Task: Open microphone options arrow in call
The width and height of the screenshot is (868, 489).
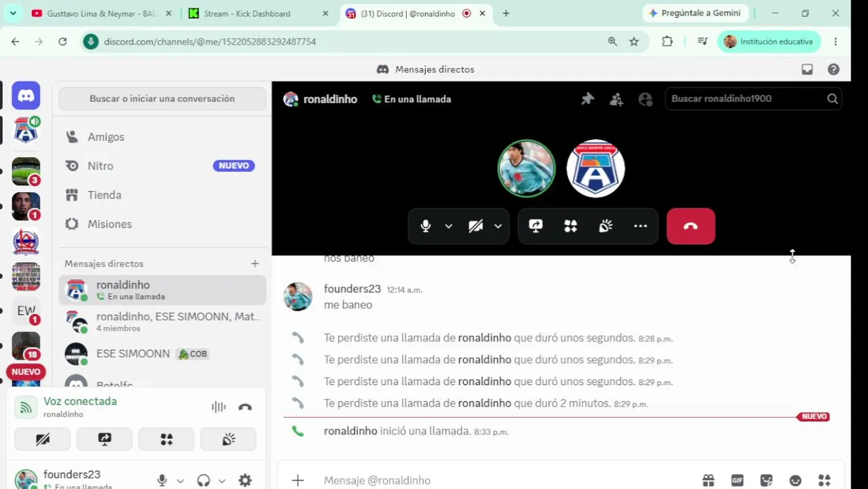Action: (448, 226)
